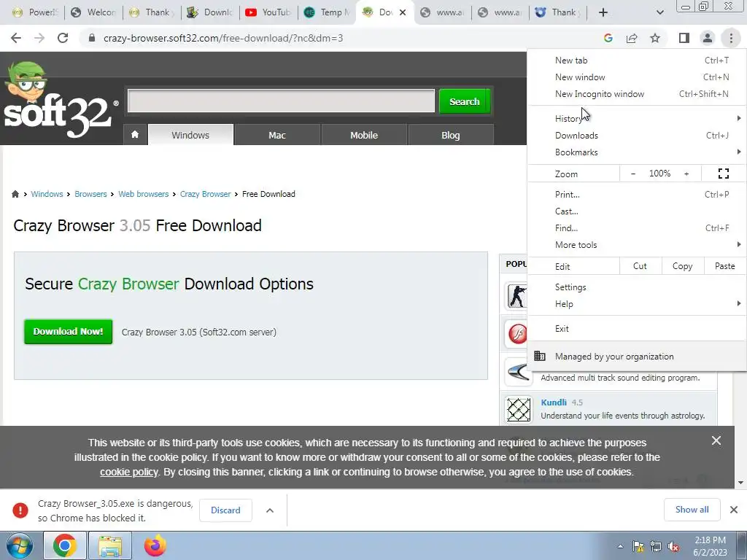The width and height of the screenshot is (747, 560).
Task: Open Settings from the Chrome menu
Action: [x=636, y=287]
